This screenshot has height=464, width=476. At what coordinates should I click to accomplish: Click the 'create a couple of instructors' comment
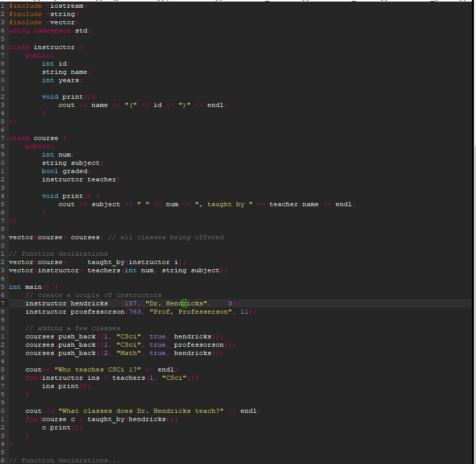(x=93, y=295)
